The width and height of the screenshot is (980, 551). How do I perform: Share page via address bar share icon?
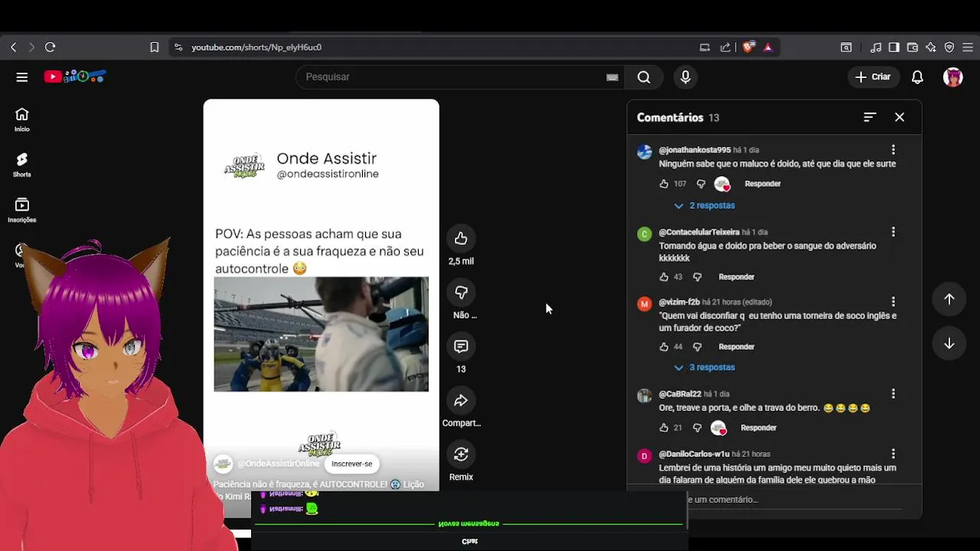[725, 47]
